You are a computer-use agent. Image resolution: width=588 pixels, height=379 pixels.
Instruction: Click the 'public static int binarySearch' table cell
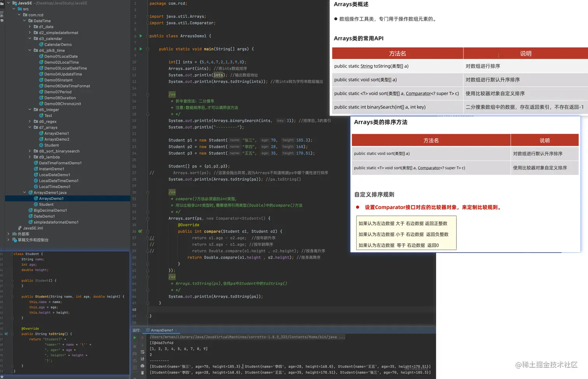coord(397,107)
